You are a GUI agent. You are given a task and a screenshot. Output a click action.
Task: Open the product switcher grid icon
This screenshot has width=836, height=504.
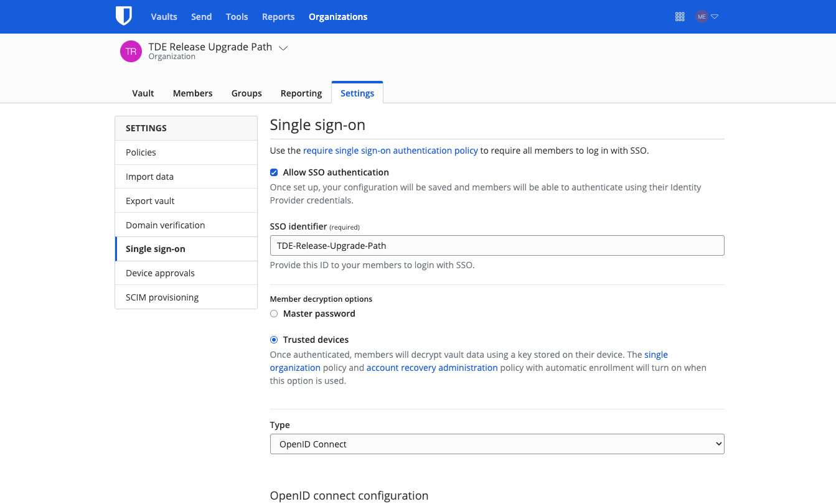[680, 16]
